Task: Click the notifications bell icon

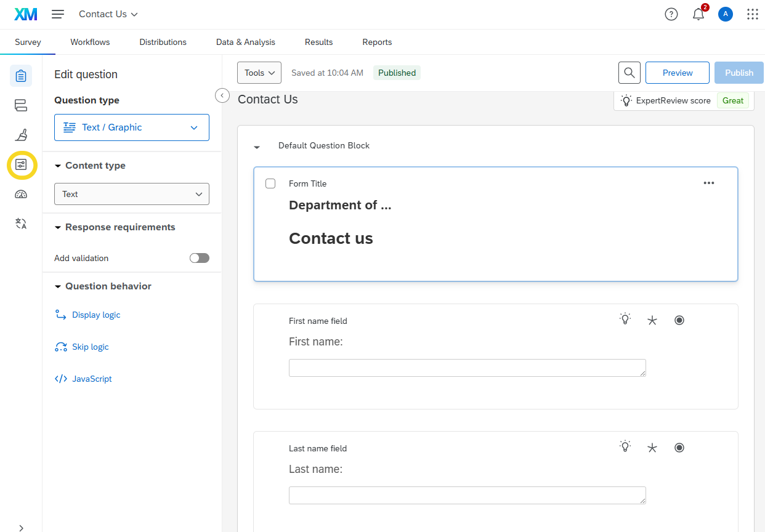Action: click(x=698, y=15)
